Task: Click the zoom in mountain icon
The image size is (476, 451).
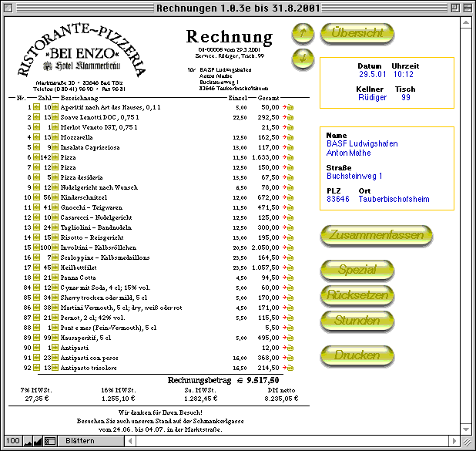Action: point(39,441)
